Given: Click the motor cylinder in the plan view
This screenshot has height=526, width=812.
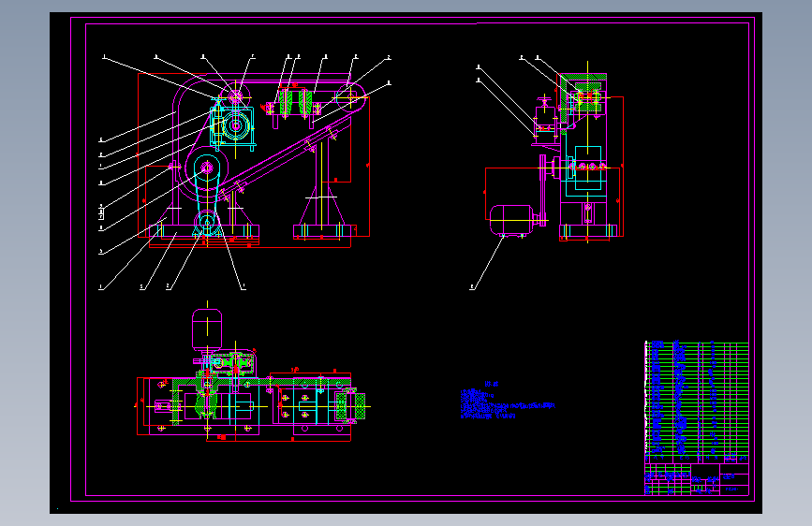Looking at the screenshot, I should pos(207,329).
